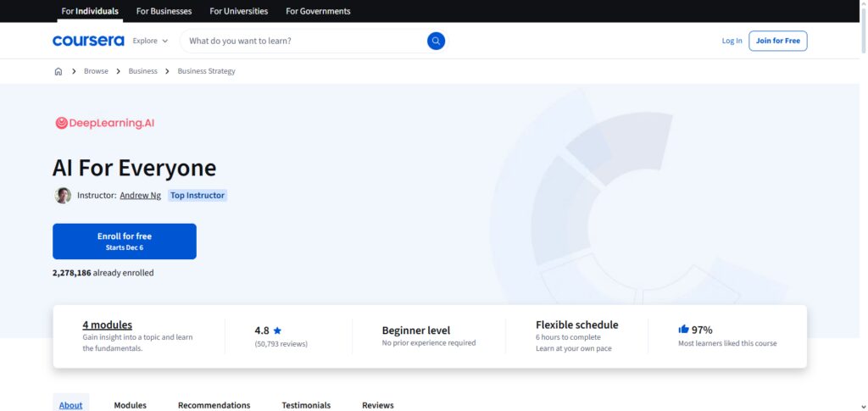Click the DeepLearning.AI logo

tap(104, 124)
